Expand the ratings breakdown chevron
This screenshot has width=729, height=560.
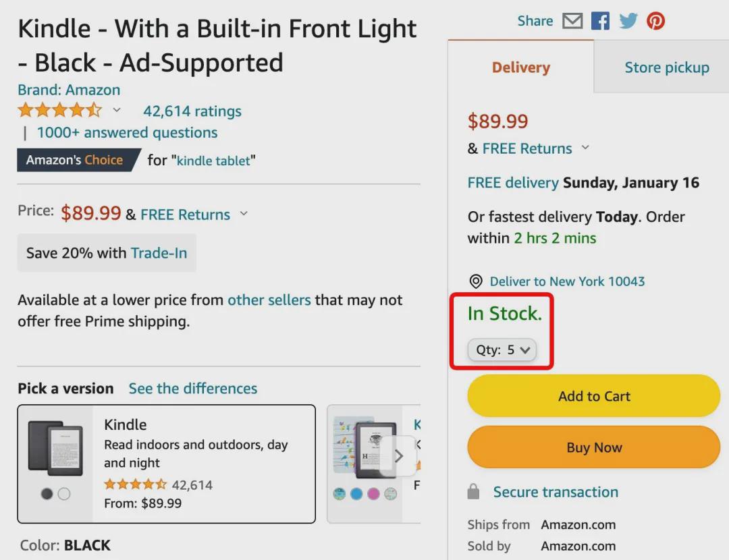click(116, 111)
